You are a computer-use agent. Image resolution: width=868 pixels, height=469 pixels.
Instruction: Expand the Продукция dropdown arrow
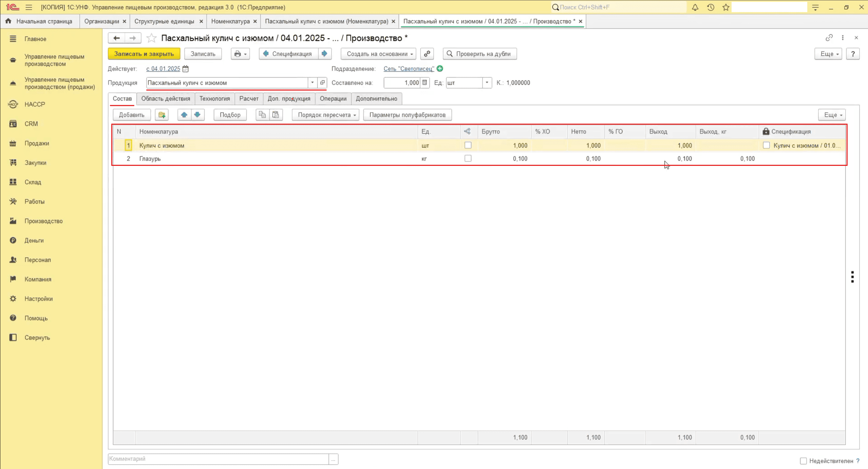[313, 82]
